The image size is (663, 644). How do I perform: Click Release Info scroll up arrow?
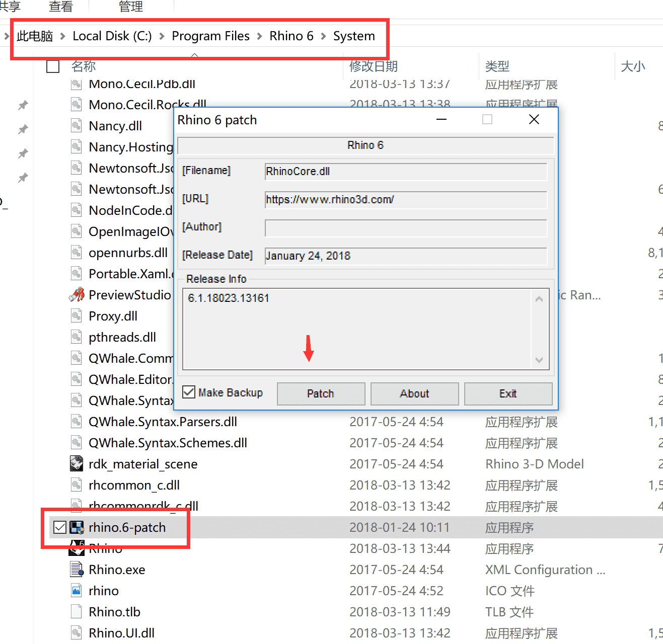pos(539,299)
